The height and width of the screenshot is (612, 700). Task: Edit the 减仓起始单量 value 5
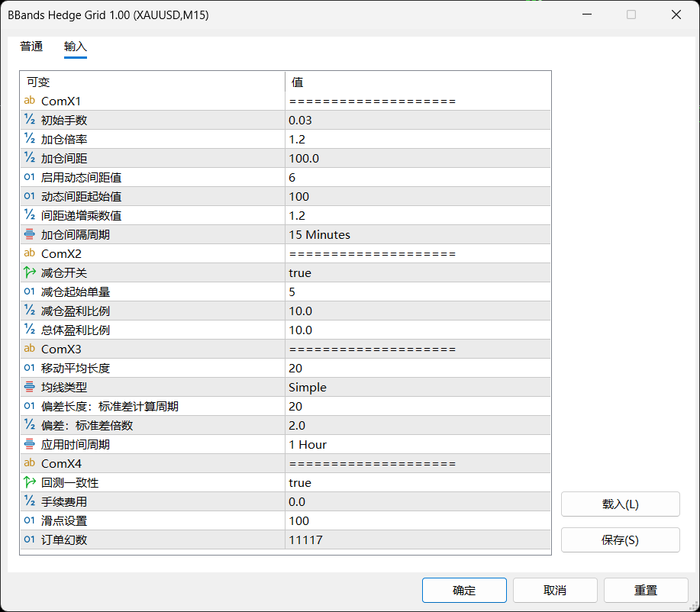(x=418, y=292)
